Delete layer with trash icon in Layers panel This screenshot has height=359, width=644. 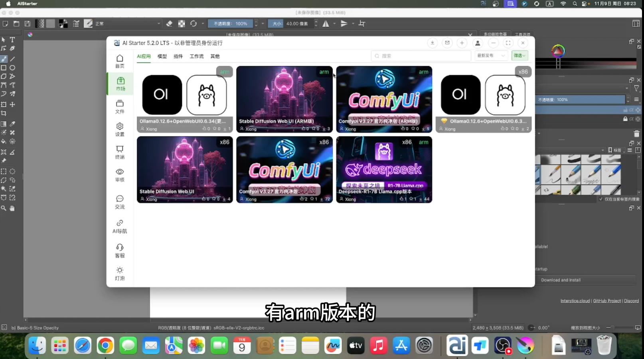point(636,134)
